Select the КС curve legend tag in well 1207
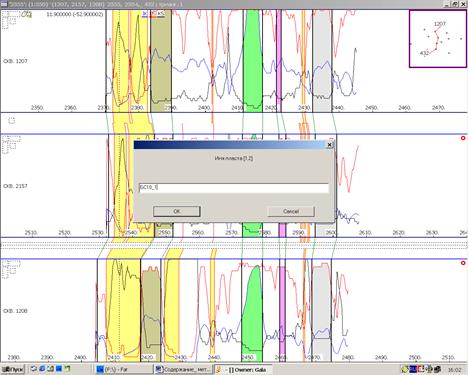The image size is (468, 375). coord(161,14)
